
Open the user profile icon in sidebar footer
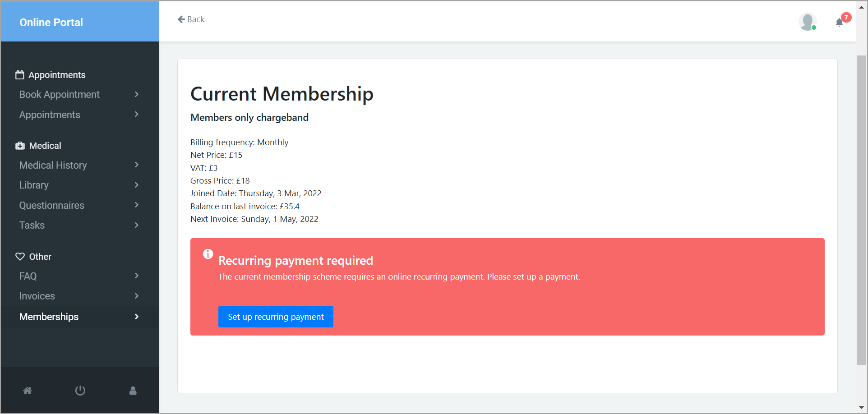[133, 391]
